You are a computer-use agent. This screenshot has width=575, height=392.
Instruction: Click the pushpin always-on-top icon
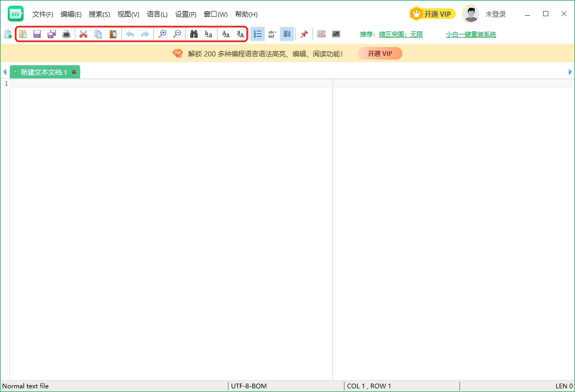304,34
